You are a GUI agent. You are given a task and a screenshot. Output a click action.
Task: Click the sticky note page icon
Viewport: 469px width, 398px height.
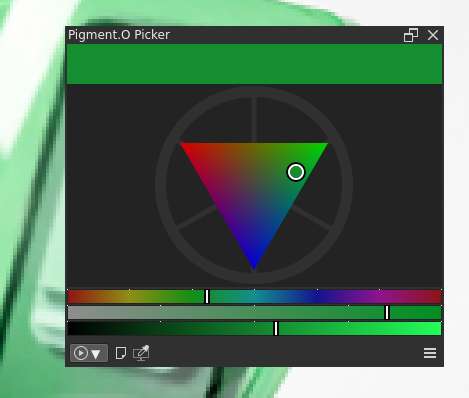(x=121, y=353)
